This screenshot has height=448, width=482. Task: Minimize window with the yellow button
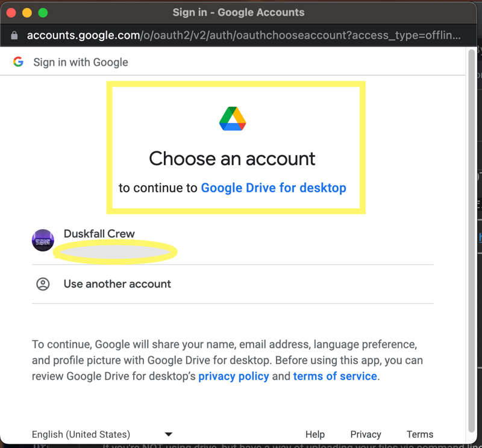tap(27, 13)
